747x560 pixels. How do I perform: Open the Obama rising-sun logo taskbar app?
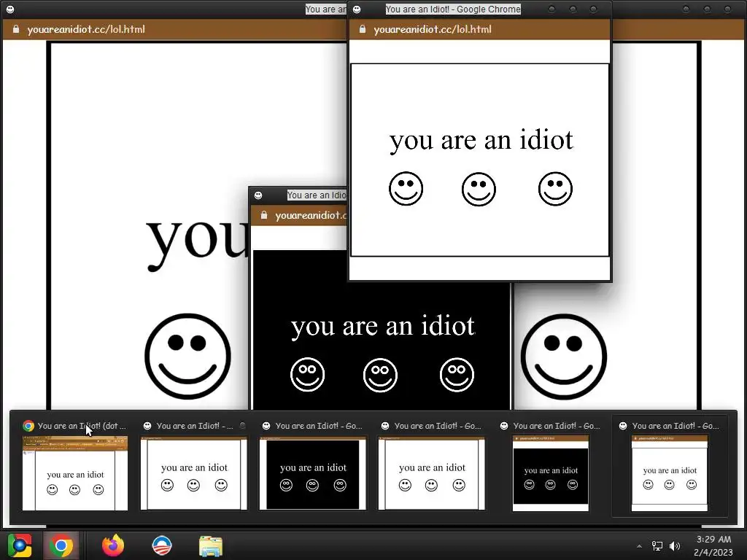pyautogui.click(x=162, y=545)
